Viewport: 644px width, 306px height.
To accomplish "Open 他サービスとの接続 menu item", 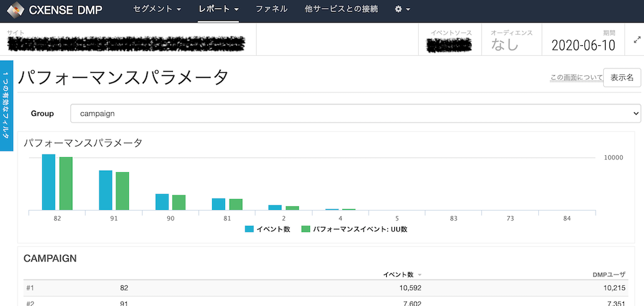I will click(x=341, y=9).
